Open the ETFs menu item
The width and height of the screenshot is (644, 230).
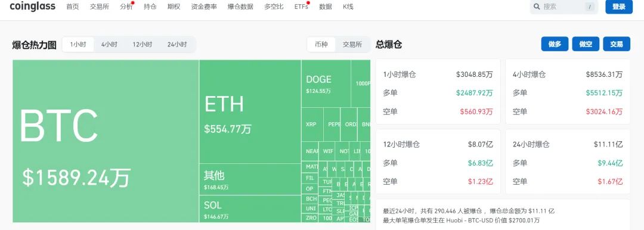tap(302, 7)
